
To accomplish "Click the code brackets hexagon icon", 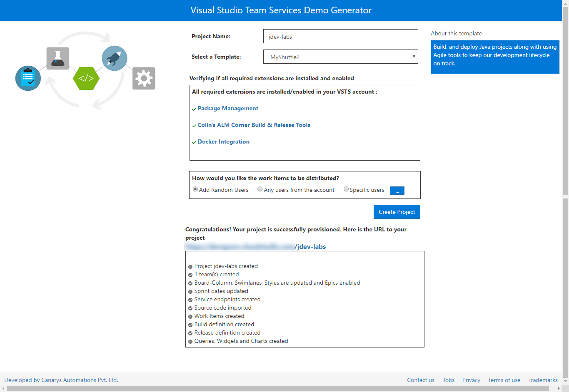I will pyautogui.click(x=86, y=78).
